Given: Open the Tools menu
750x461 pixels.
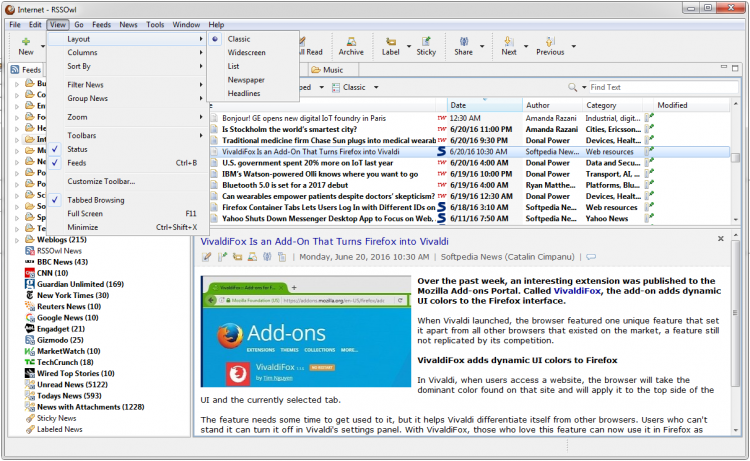Looking at the screenshot, I should pos(155,24).
